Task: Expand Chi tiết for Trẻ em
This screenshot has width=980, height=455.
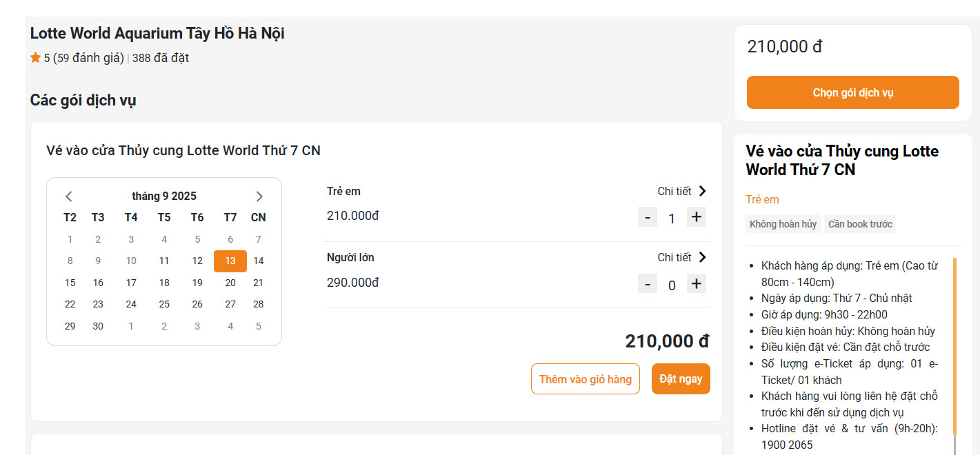Action: 682,191
